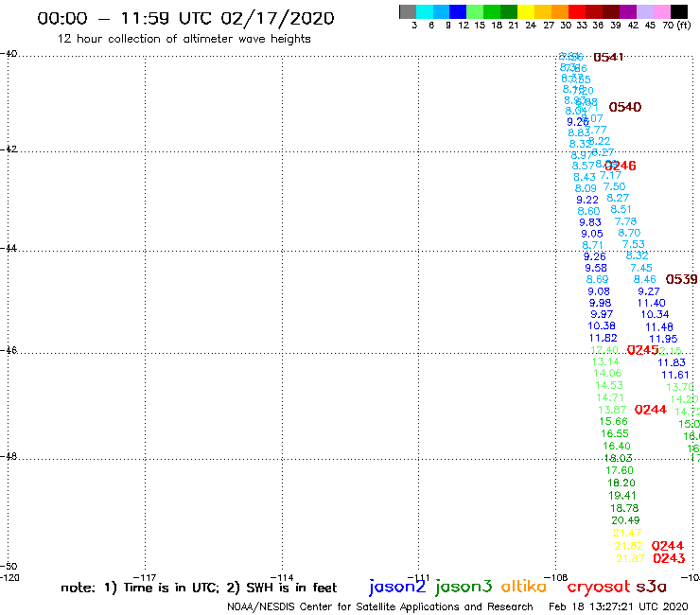Viewport: 700px width, 615px height.
Task: Click the dark blue swatch in the legend
Action: click(459, 11)
